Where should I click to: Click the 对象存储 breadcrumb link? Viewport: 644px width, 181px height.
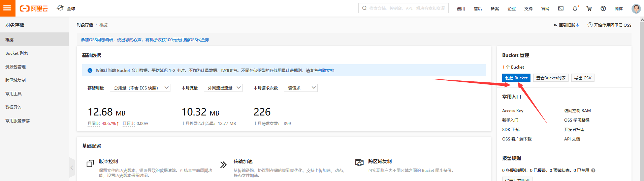85,25
